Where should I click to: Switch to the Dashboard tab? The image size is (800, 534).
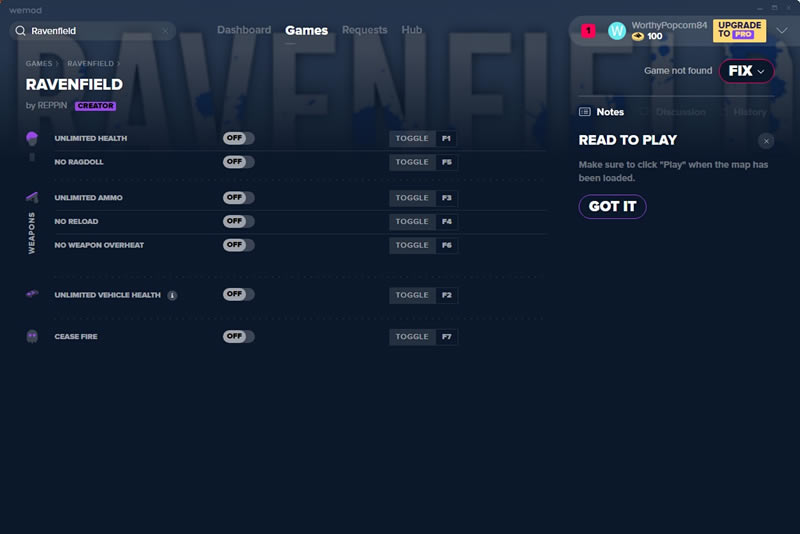(244, 30)
